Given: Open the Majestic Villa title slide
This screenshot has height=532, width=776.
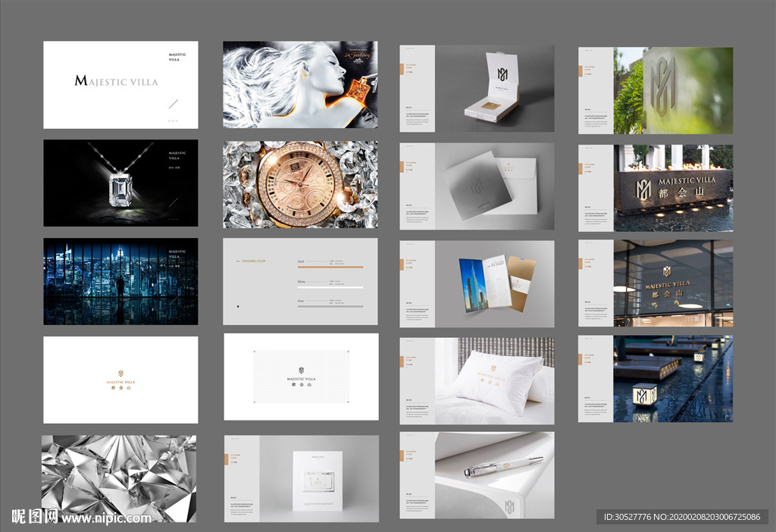Looking at the screenshot, I should [x=120, y=84].
